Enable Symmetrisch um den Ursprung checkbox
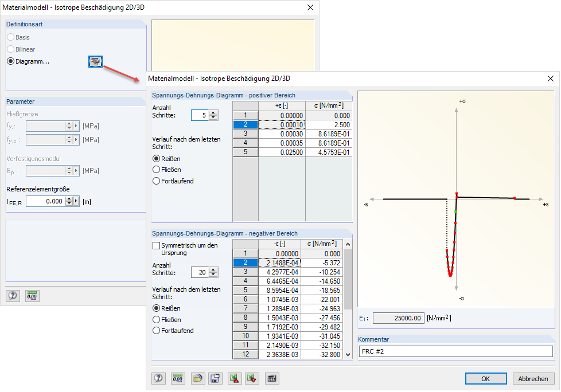The height and width of the screenshot is (392, 561). click(x=157, y=245)
